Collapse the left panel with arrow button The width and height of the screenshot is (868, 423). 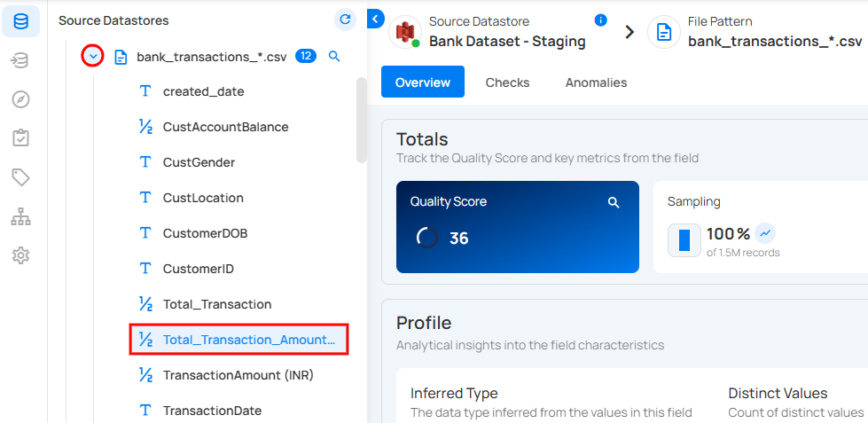[375, 19]
